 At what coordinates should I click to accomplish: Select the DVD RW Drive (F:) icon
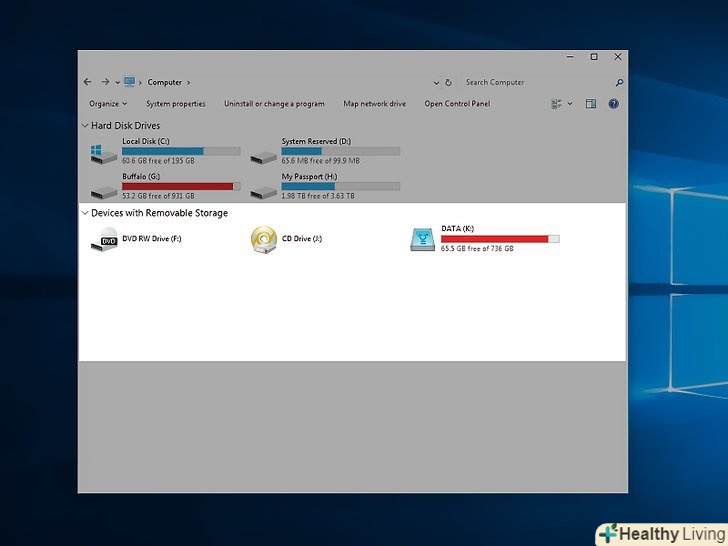(x=104, y=239)
